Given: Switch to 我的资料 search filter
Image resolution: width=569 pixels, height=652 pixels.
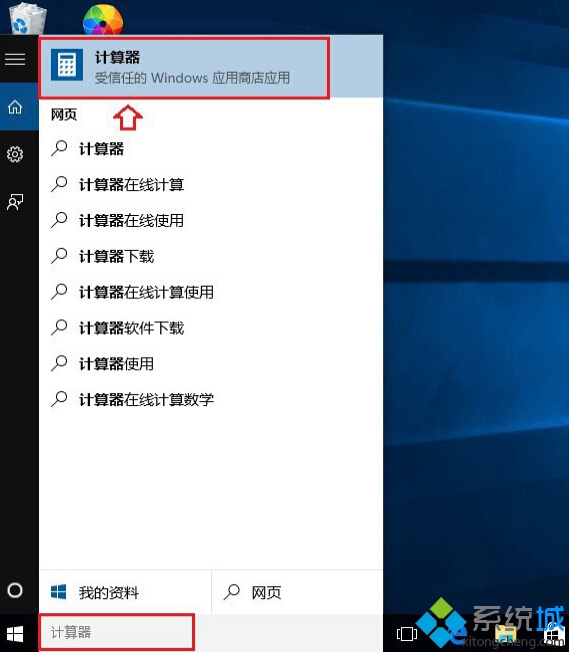Looking at the screenshot, I should [125, 592].
